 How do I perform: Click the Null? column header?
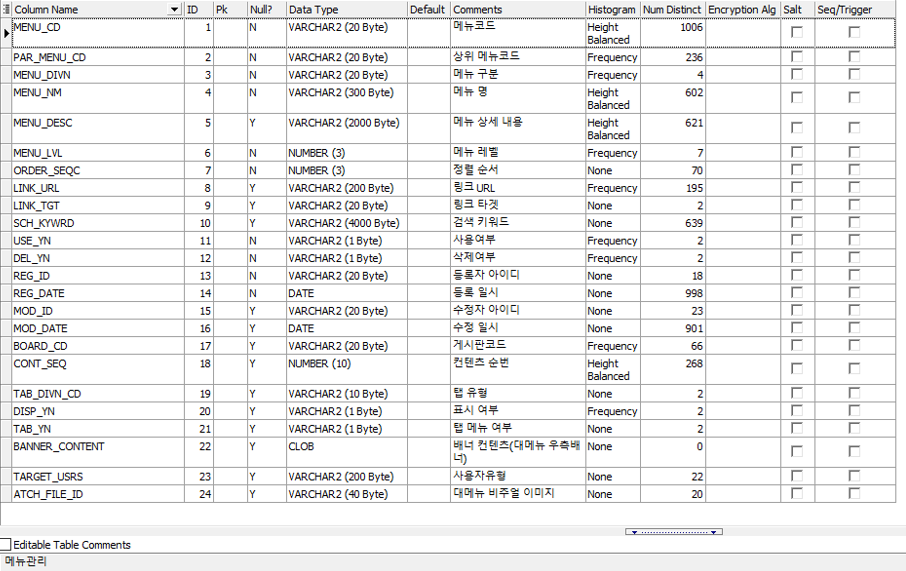click(266, 9)
